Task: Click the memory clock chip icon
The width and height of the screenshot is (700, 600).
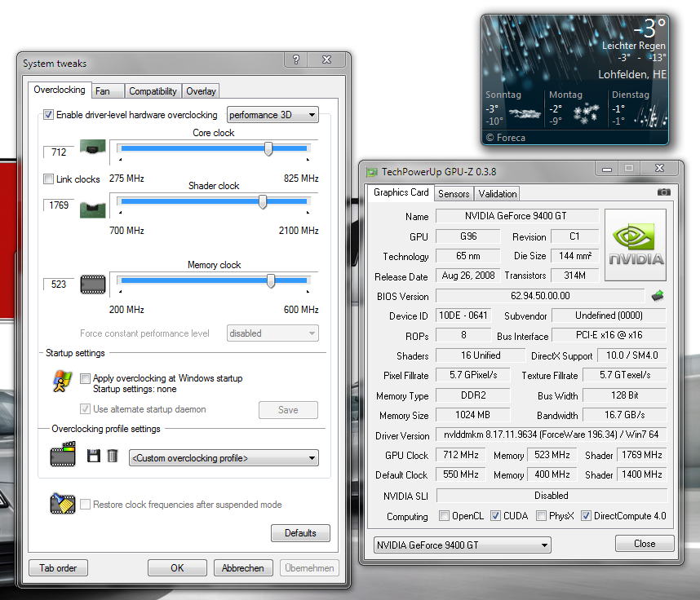Action: point(93,285)
